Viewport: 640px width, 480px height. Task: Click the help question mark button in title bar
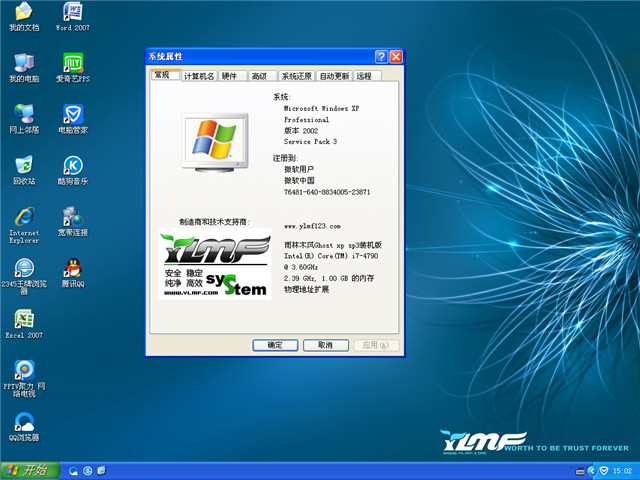coord(381,57)
